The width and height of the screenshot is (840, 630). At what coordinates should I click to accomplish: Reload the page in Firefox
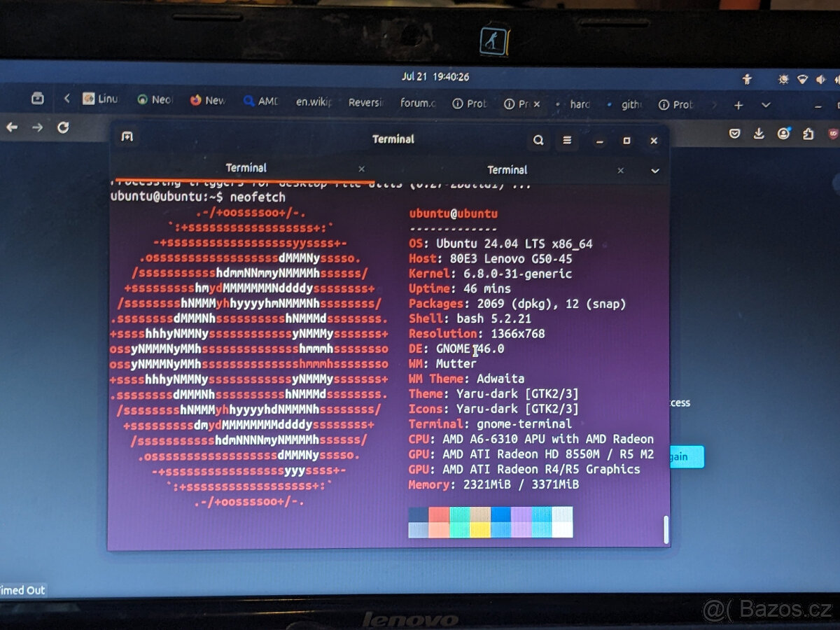[x=63, y=127]
